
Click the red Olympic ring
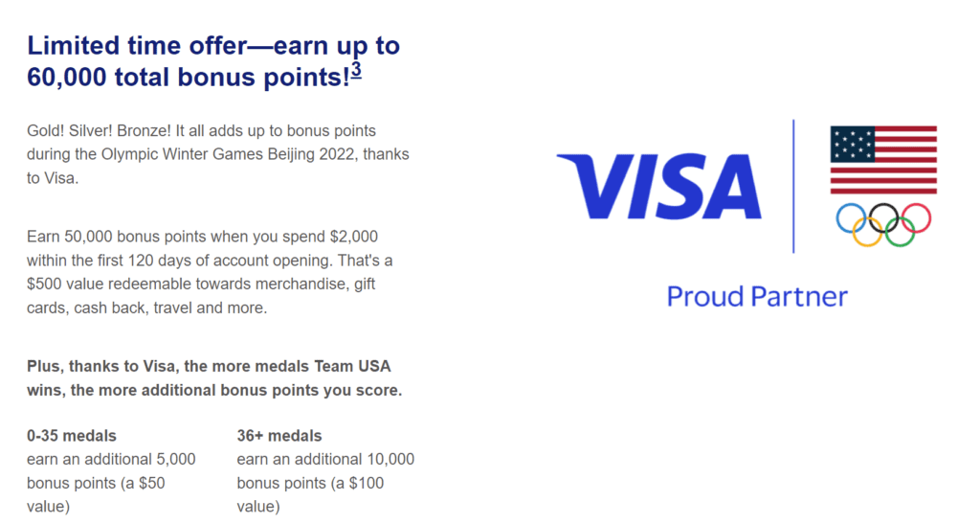click(x=916, y=218)
